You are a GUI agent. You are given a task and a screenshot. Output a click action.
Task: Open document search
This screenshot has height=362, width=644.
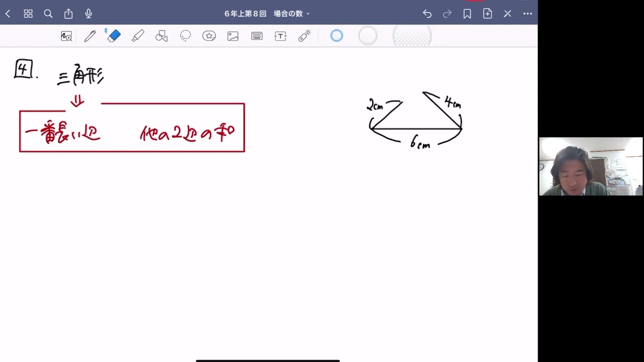48,14
